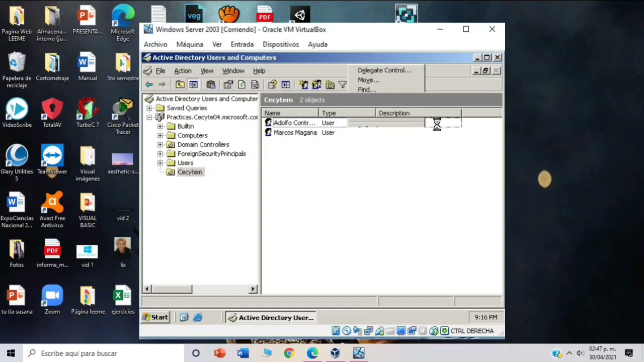
Task: Select the Users folder in tree
Action: click(185, 163)
